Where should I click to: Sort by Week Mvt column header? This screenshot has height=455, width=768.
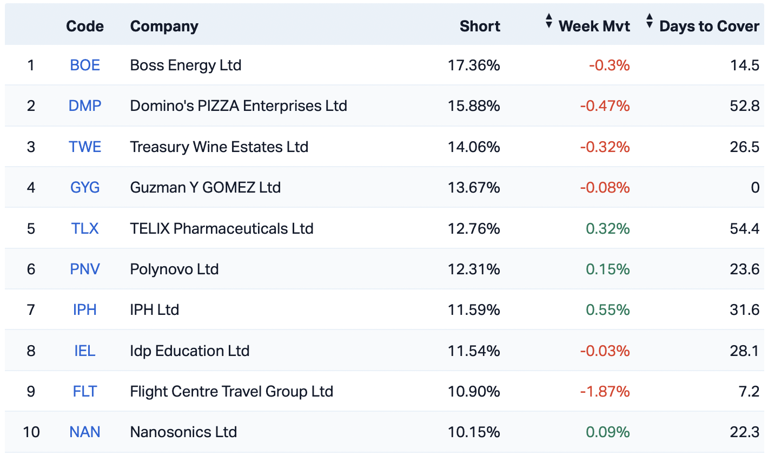coord(594,26)
